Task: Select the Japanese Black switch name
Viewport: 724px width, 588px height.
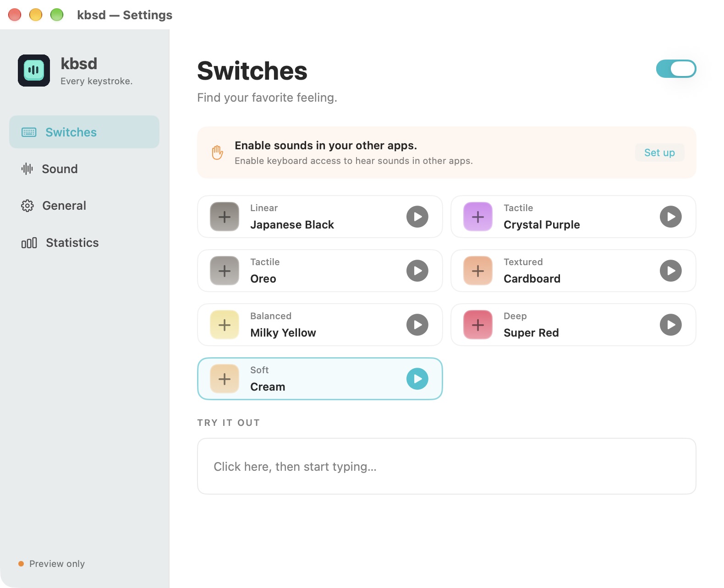Action: pos(292,225)
